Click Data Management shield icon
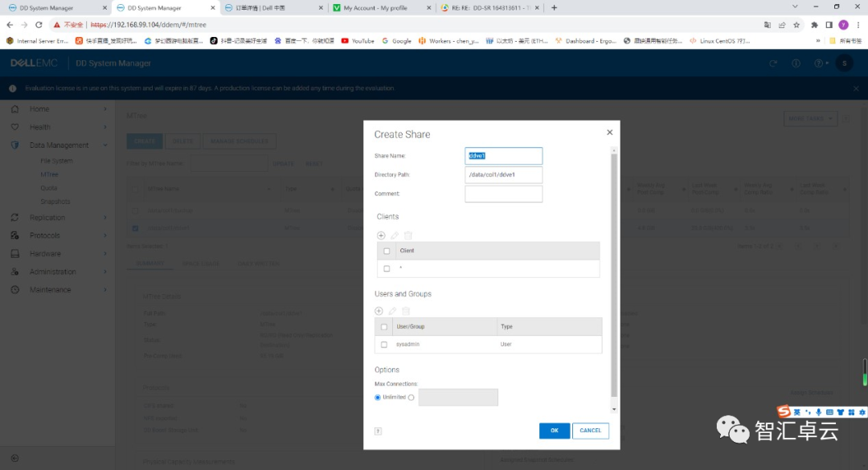This screenshot has height=470, width=868. (x=15, y=145)
